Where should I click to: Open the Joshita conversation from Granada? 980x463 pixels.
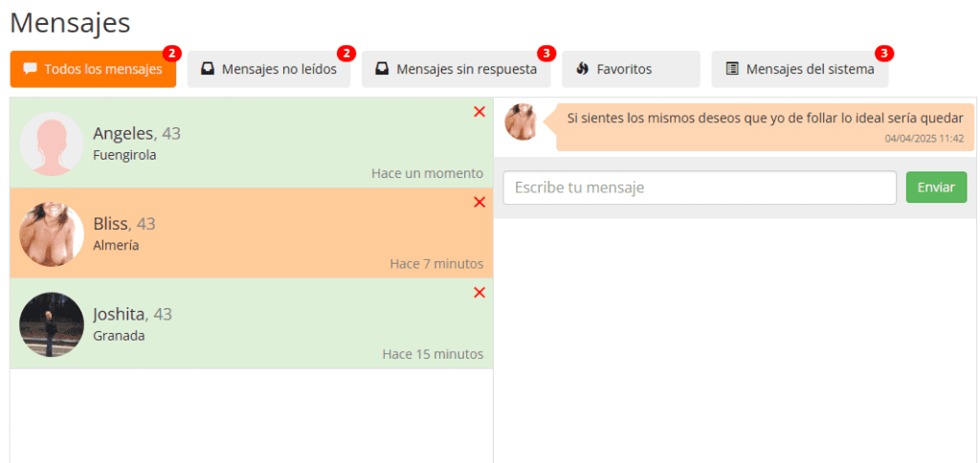click(251, 323)
